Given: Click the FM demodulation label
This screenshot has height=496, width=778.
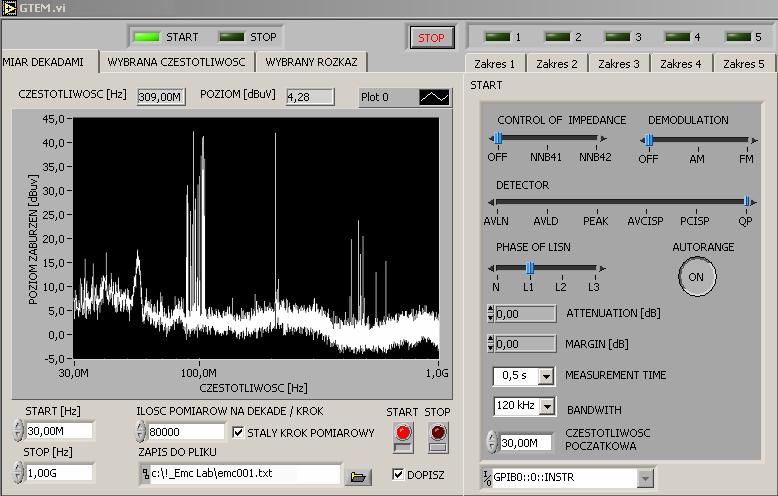Looking at the screenshot, I should click(x=746, y=159).
